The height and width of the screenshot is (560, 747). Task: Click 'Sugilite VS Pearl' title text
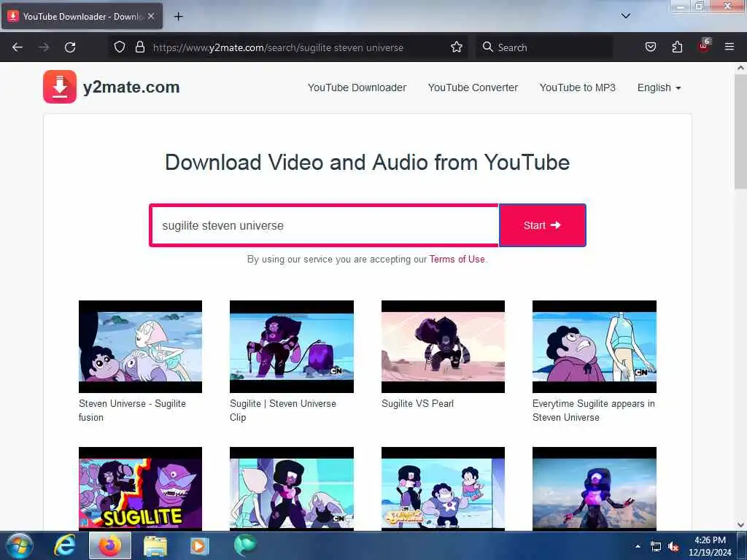(x=417, y=403)
